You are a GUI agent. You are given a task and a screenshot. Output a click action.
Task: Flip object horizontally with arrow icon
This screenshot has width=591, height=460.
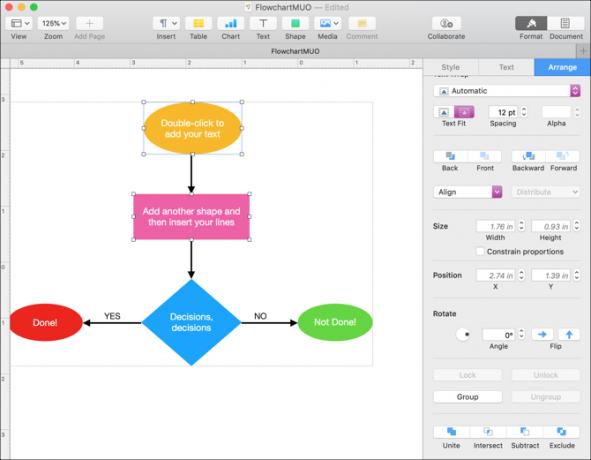coord(542,334)
